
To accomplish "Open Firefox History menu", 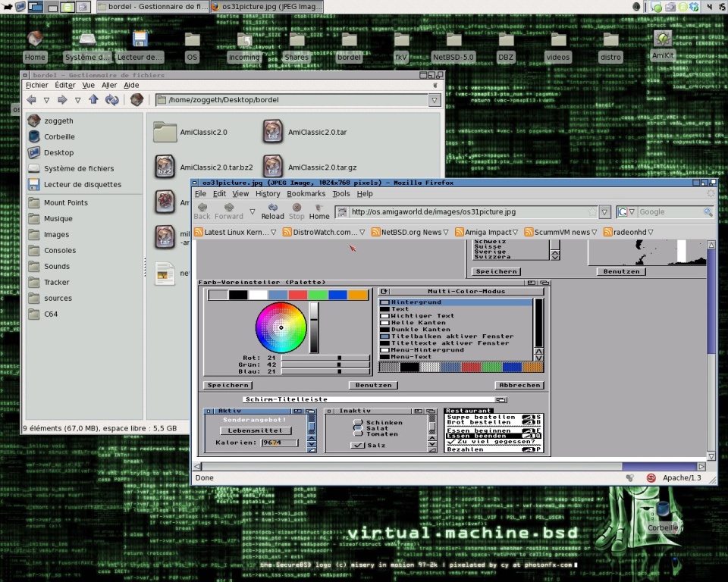I will click(268, 193).
